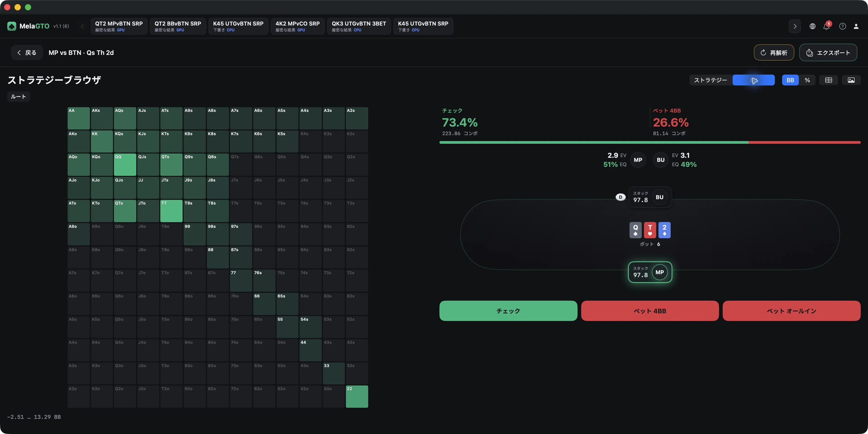Select the AA hand cell
The height and width of the screenshot is (434, 868).
(x=78, y=118)
